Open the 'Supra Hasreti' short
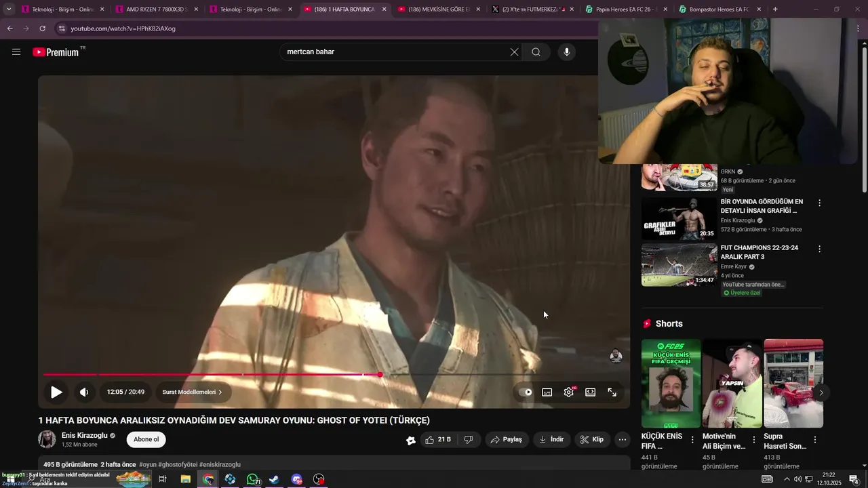868x488 pixels. click(x=793, y=384)
